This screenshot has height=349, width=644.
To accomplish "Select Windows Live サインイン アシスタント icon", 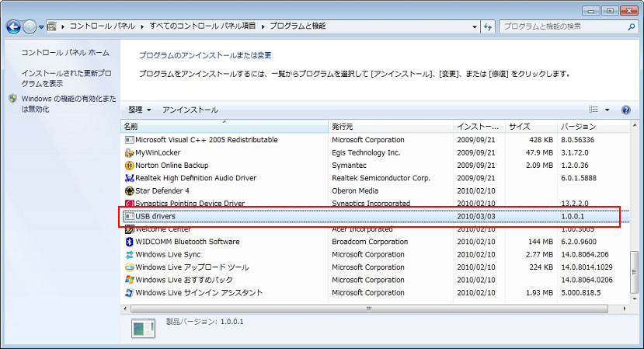I will (130, 293).
